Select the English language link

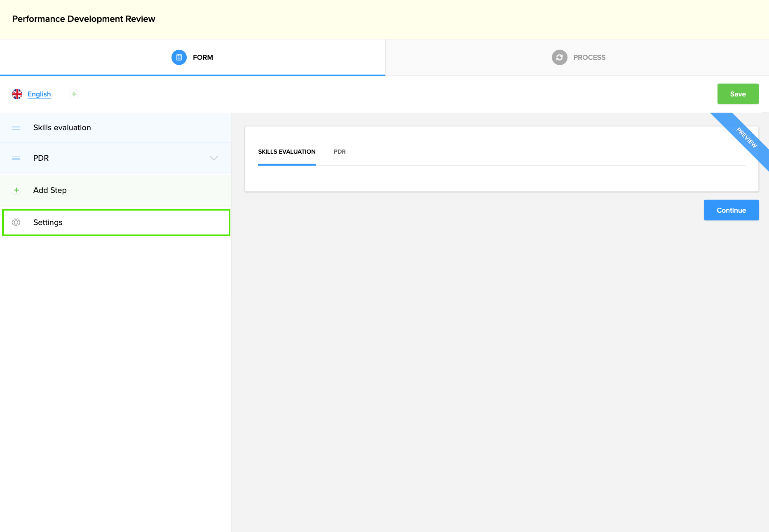[39, 94]
